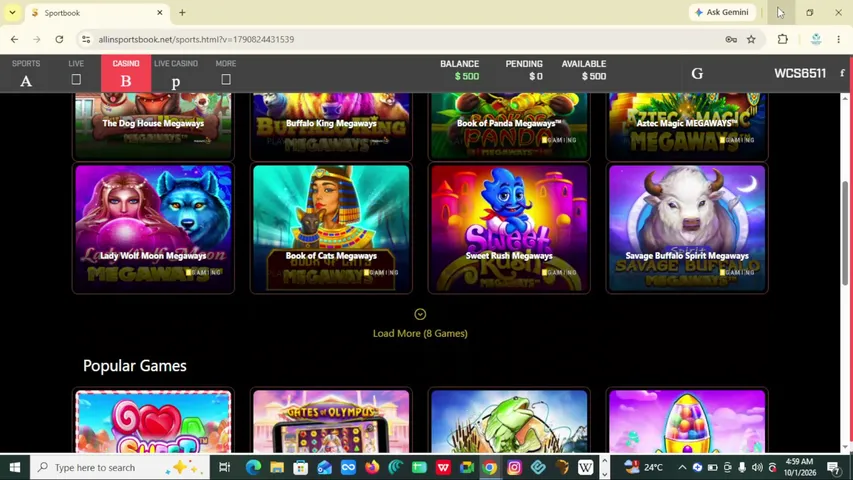Open Firefox from the taskbar

(372, 467)
